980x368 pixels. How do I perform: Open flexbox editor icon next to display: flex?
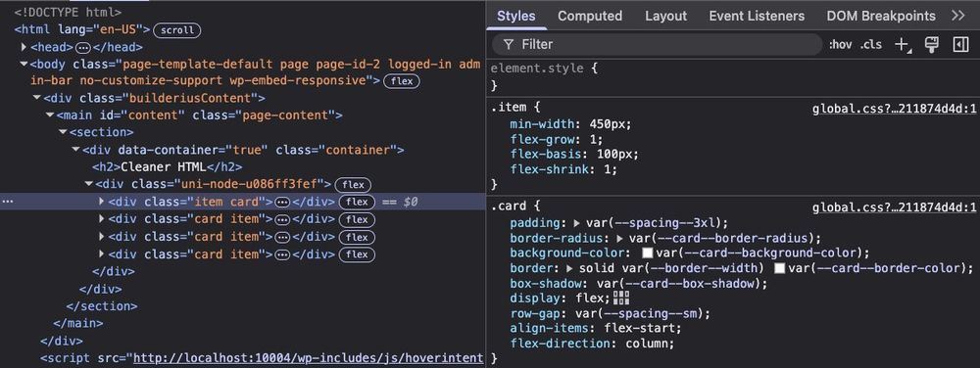[620, 298]
